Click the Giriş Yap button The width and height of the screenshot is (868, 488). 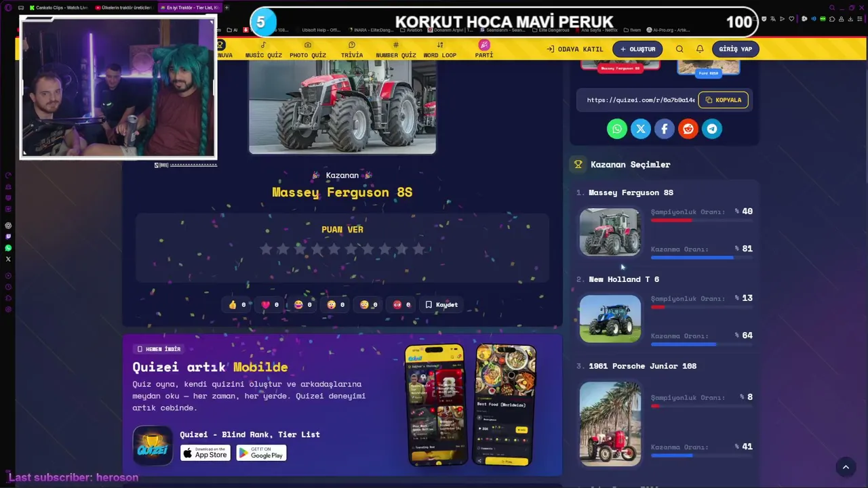736,49
